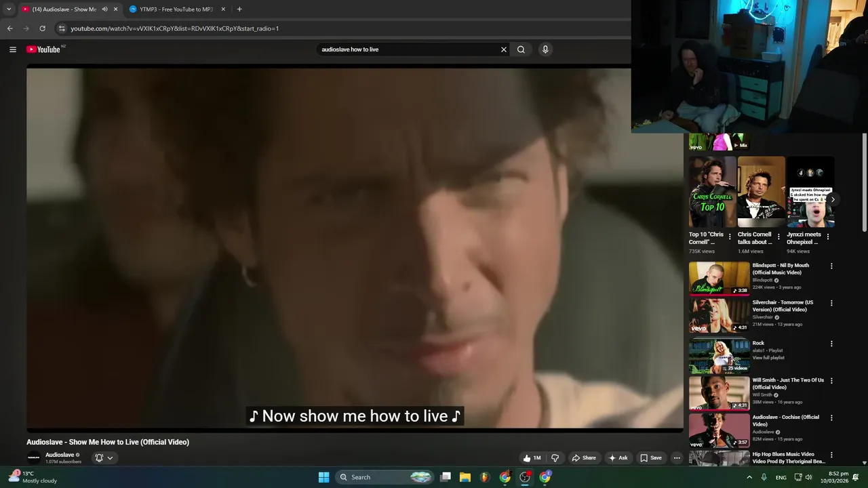Open the Mix playlist thumbnail

pyautogui.click(x=719, y=142)
